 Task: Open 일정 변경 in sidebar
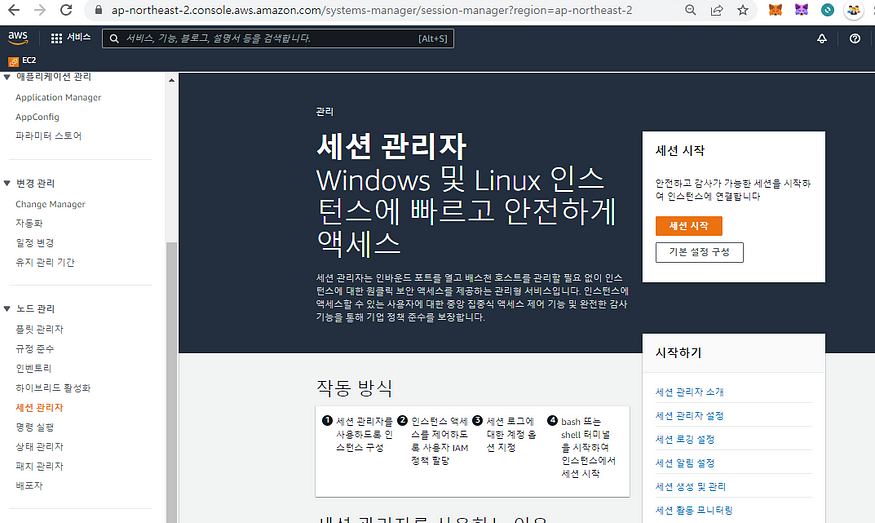point(35,243)
